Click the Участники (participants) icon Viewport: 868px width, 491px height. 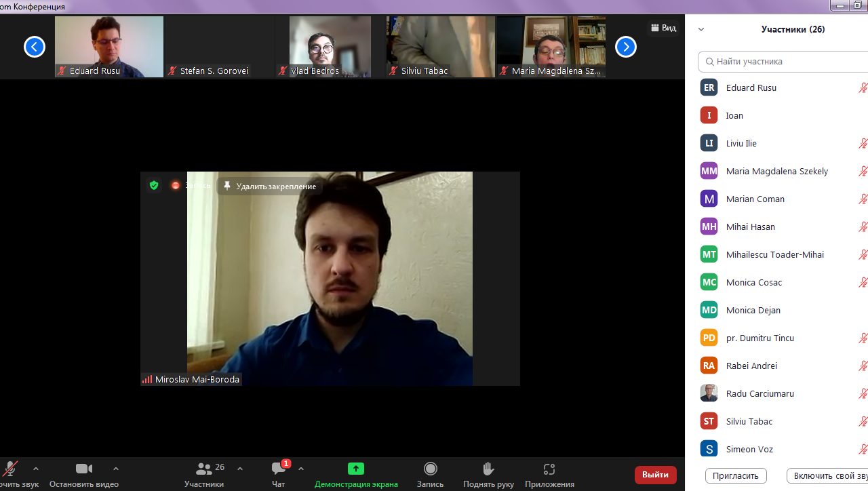click(x=203, y=469)
